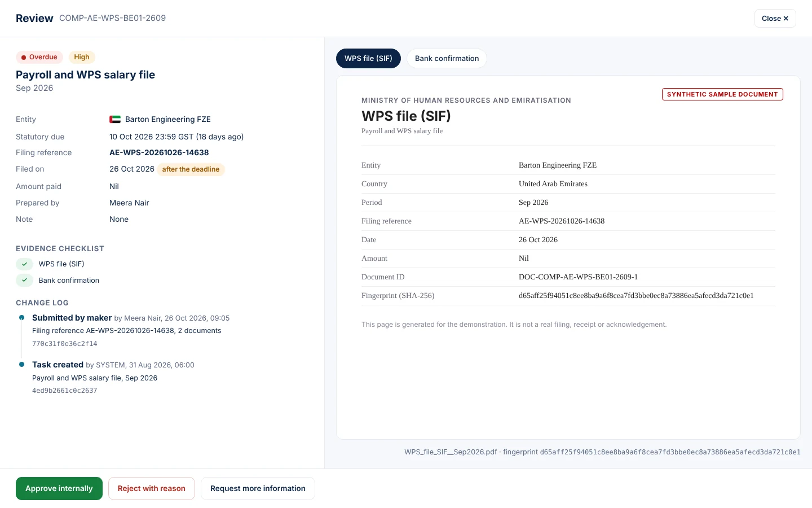Click the High priority badge
The width and height of the screenshot is (812, 508).
(82, 57)
